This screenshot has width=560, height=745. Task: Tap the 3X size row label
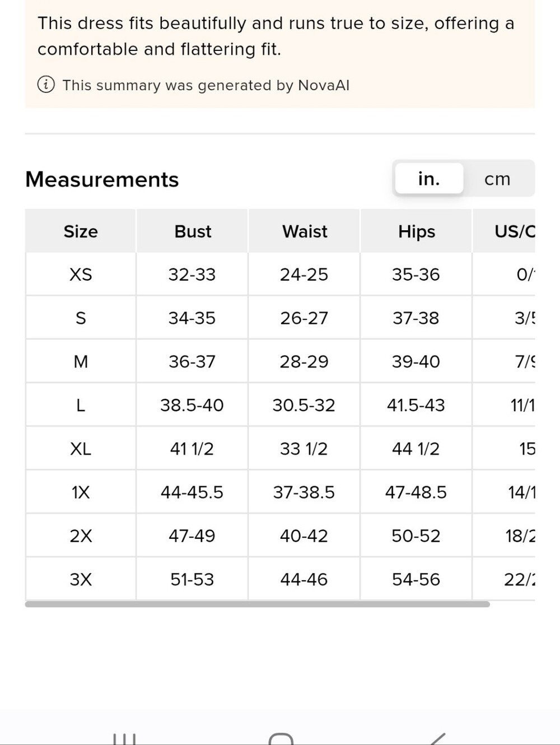(81, 579)
